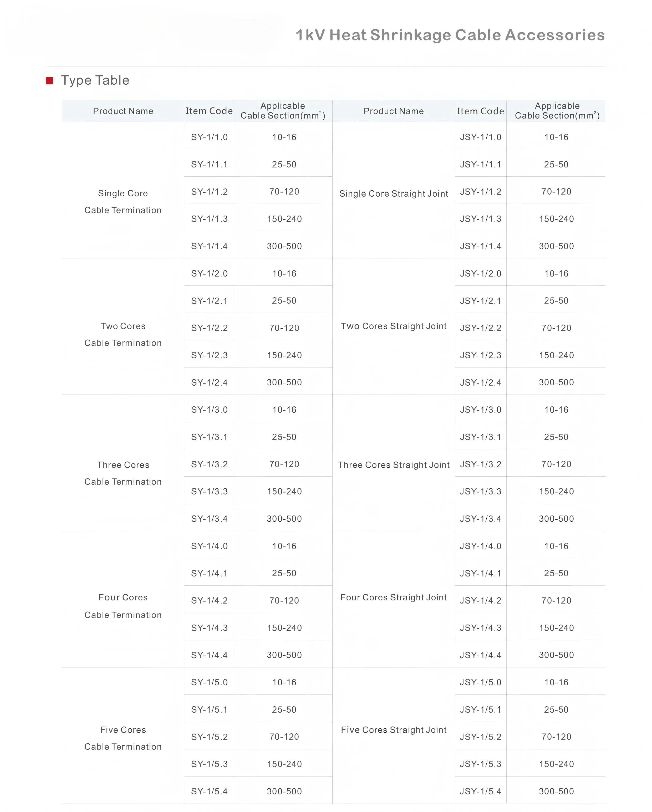
Task: Click the 1kV Heat Shrinkage Cable Accessories title
Action: click(x=450, y=35)
